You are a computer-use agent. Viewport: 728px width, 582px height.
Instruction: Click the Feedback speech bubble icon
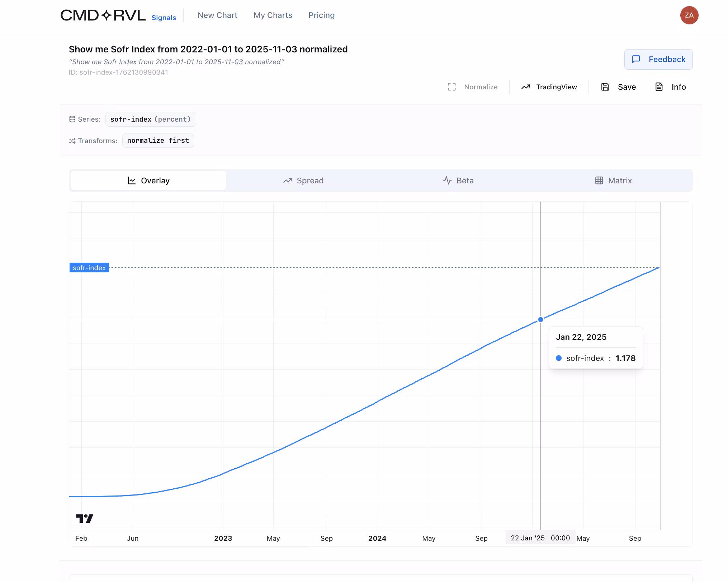point(636,59)
